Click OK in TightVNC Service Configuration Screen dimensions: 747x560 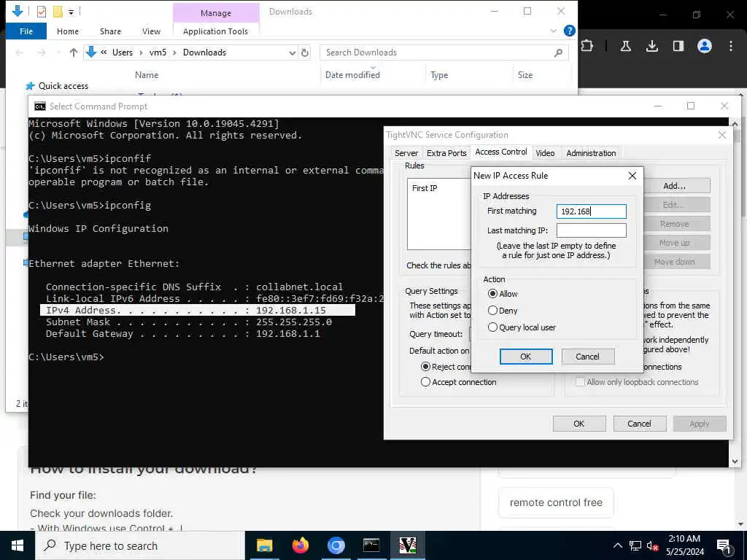(578, 424)
